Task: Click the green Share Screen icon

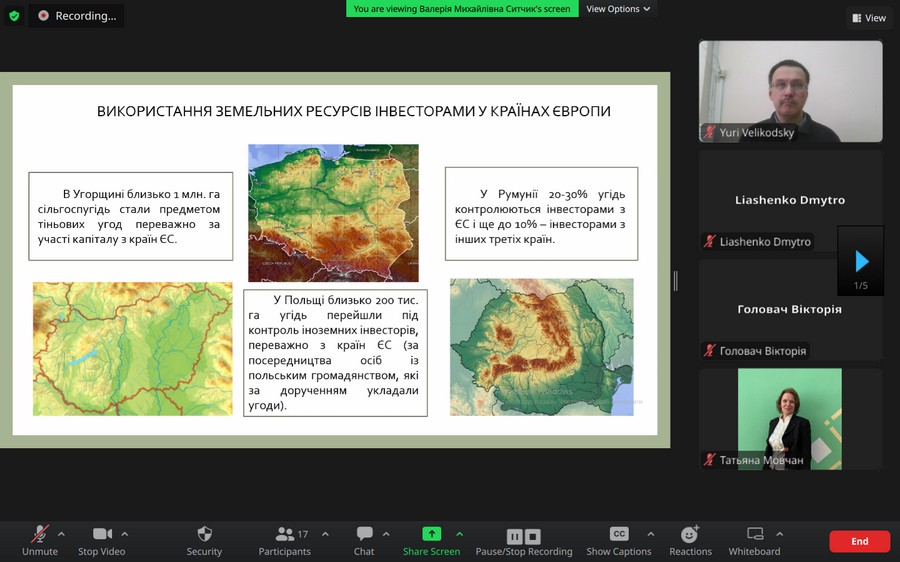Action: 431,534
